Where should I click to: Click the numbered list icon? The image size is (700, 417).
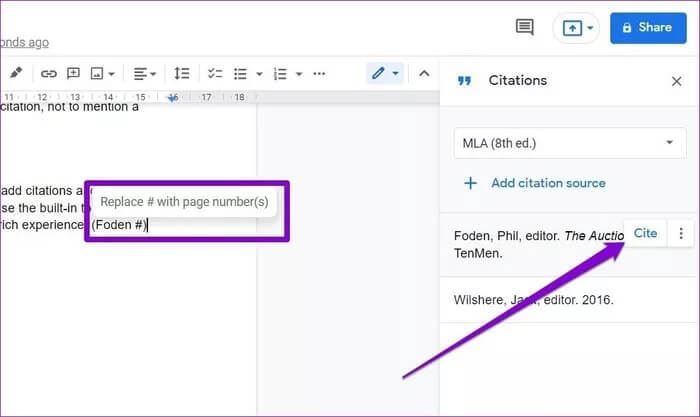[x=280, y=73]
